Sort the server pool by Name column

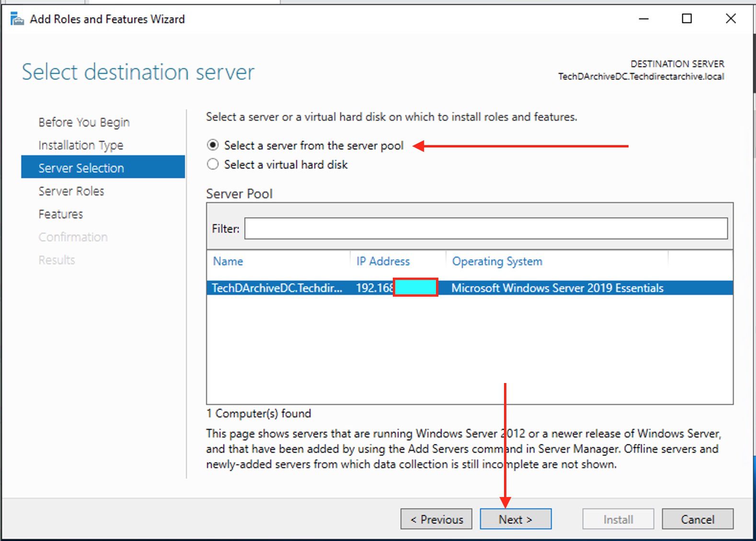coord(228,261)
